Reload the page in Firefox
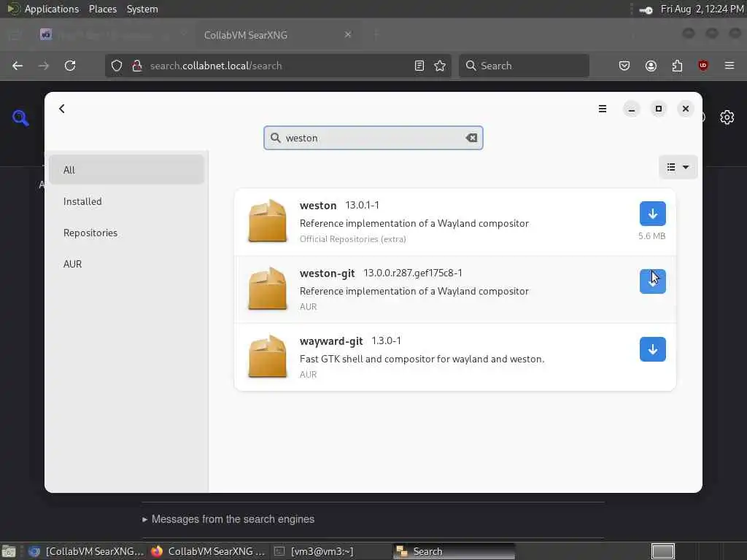This screenshot has width=747, height=560. click(70, 66)
